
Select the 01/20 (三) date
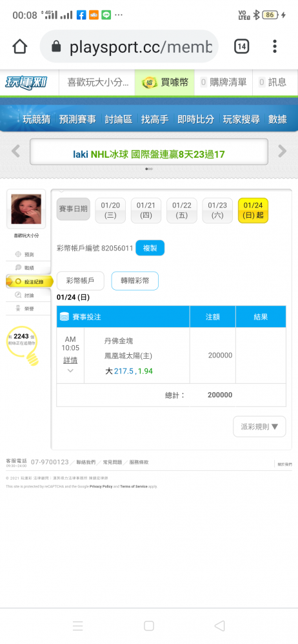click(110, 211)
